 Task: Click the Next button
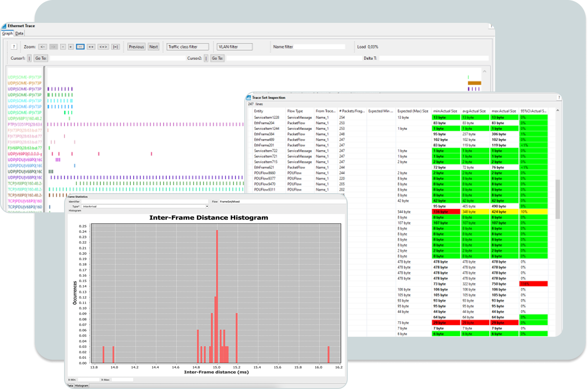pyautogui.click(x=154, y=47)
